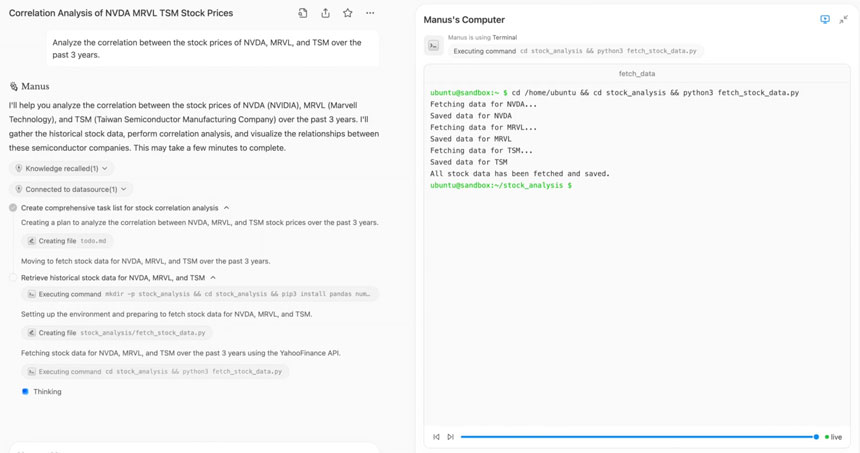Click the share upload icon
860x453 pixels.
coord(325,13)
